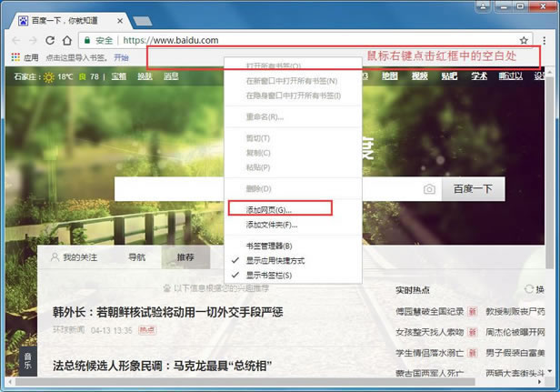Open the 音乐 music side widget
Image resolution: width=560 pixels, height=392 pixels.
pos(27,360)
